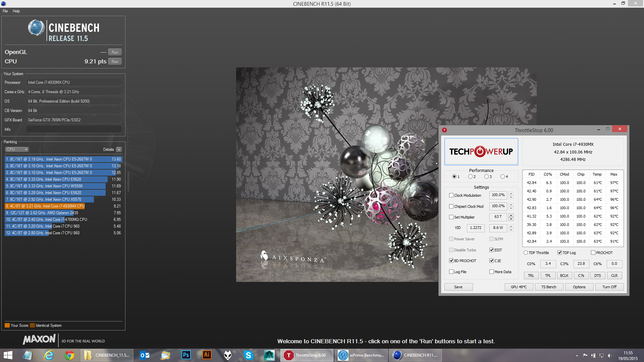Click the Turn Off button
The image size is (644, 362).
point(609,287)
